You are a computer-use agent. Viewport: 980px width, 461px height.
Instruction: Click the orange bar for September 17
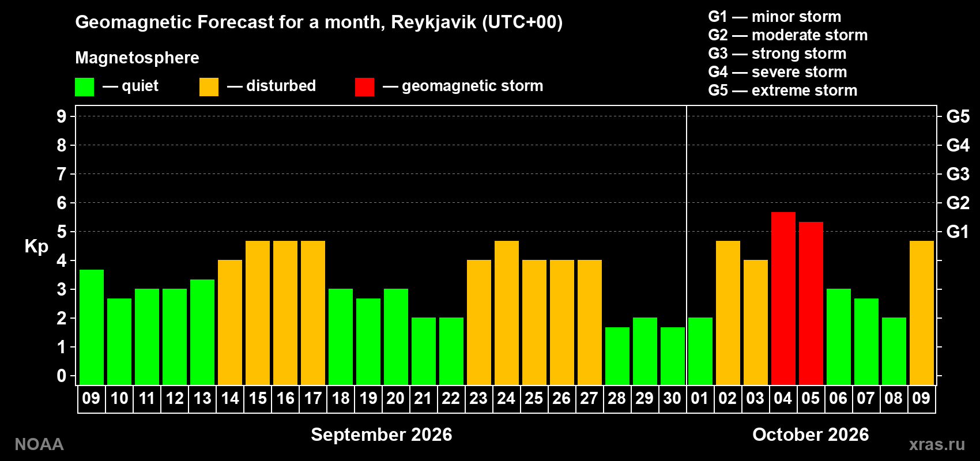point(312,313)
